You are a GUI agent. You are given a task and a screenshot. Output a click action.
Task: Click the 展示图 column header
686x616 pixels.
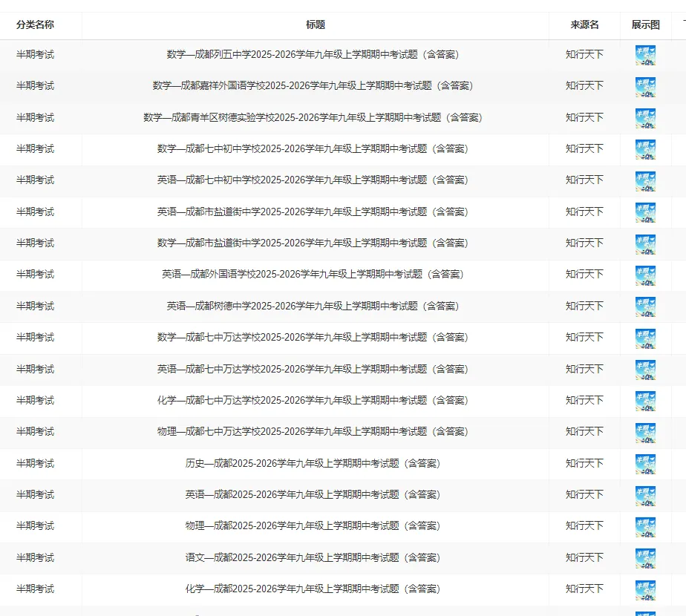pos(646,25)
